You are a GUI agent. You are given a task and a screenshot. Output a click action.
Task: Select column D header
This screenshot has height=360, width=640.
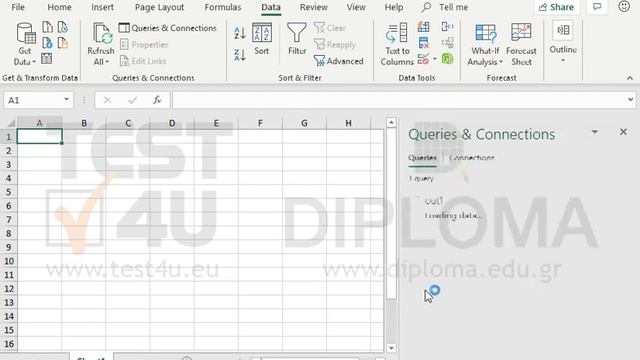[x=172, y=123]
